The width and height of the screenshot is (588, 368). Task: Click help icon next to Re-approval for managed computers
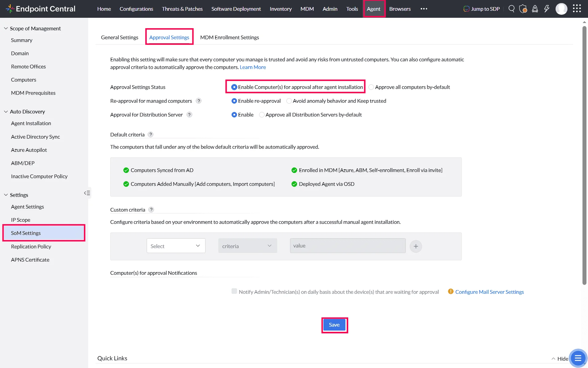click(x=199, y=101)
